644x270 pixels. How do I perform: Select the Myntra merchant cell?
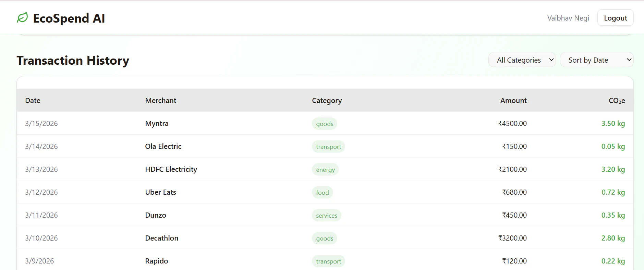click(157, 124)
